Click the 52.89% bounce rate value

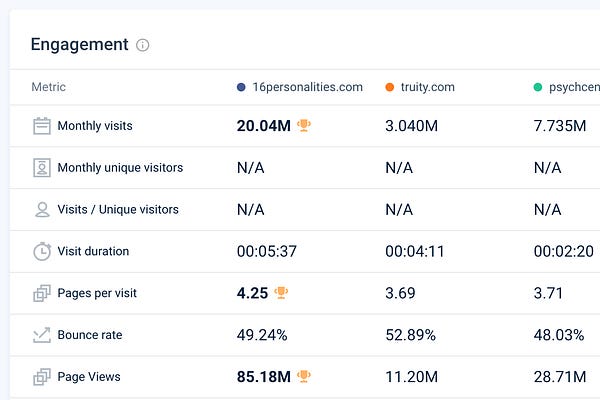tap(411, 335)
